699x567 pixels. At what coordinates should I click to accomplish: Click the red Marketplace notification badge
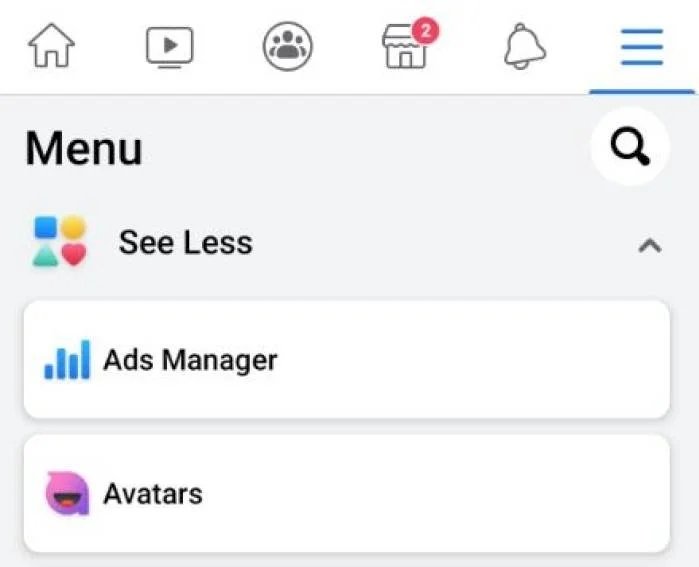click(x=426, y=31)
